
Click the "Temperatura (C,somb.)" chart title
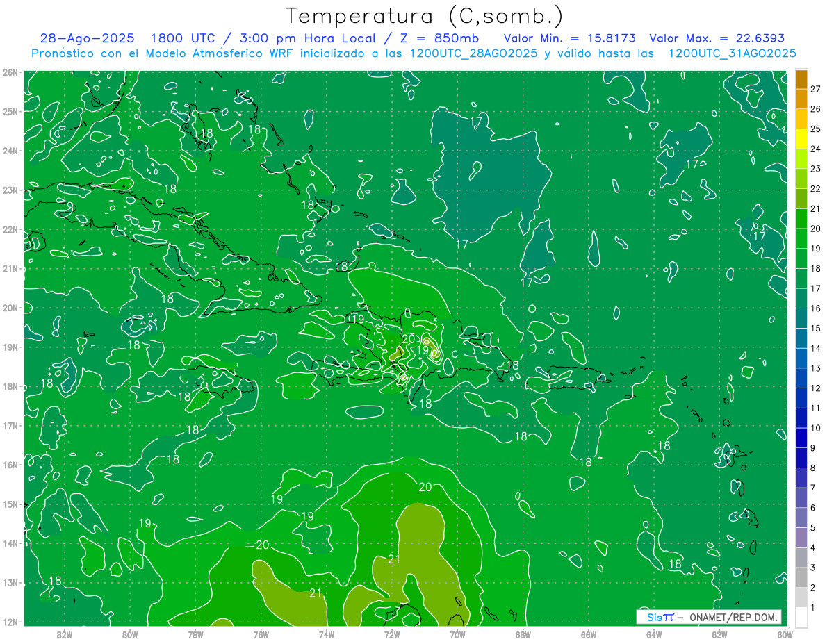coord(425,16)
